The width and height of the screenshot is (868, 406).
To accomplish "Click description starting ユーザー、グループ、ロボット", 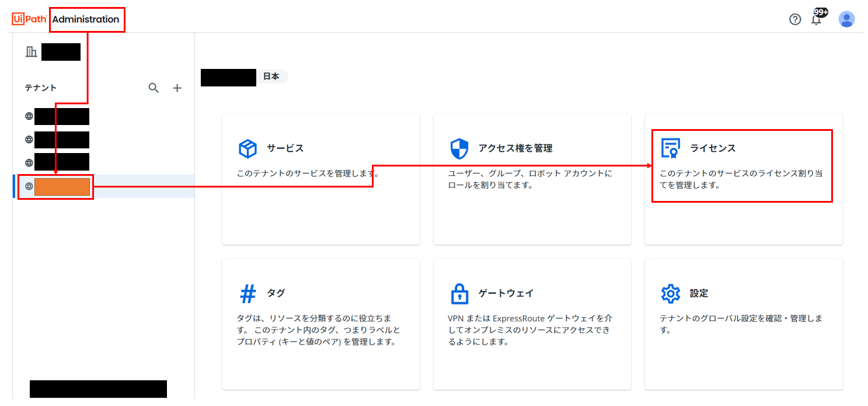I will click(x=530, y=179).
